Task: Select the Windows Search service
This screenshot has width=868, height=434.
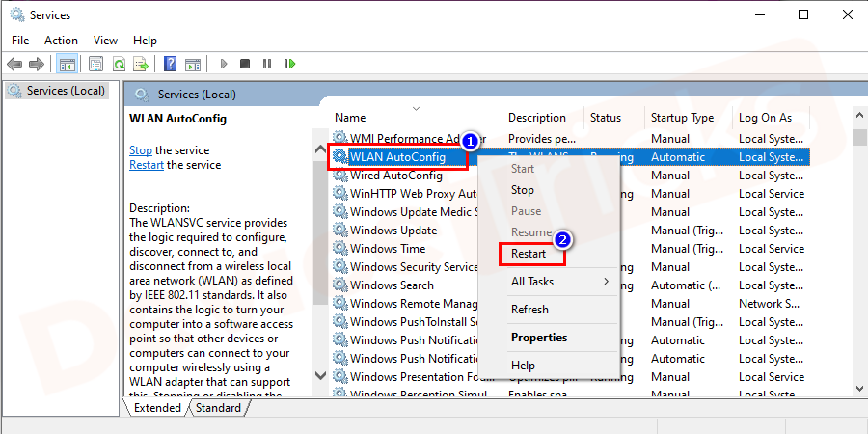Action: [392, 285]
